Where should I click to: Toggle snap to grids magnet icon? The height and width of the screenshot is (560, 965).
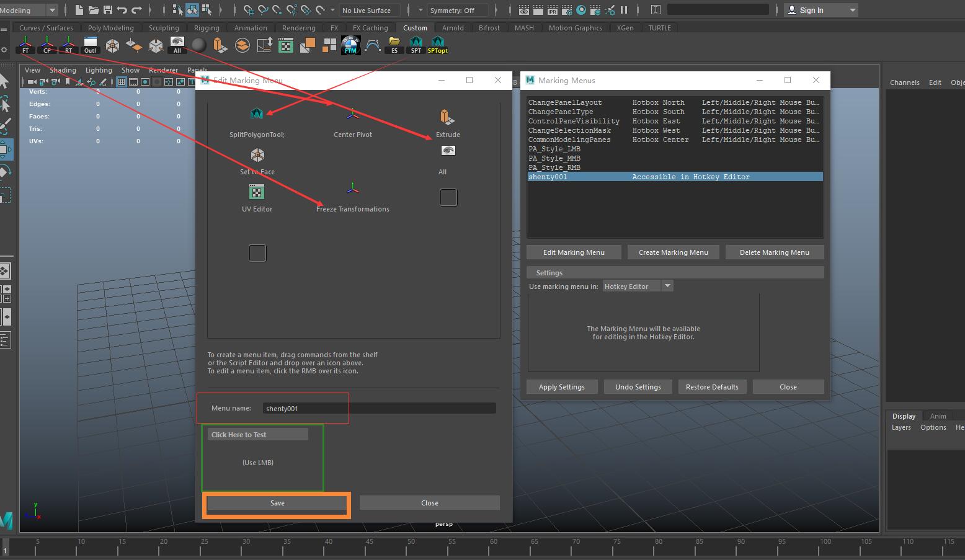click(x=249, y=10)
